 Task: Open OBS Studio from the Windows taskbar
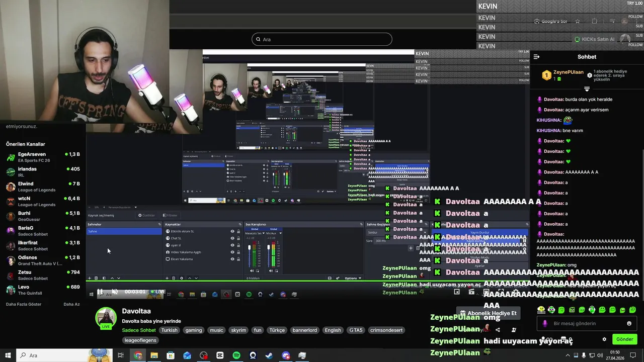point(203,355)
